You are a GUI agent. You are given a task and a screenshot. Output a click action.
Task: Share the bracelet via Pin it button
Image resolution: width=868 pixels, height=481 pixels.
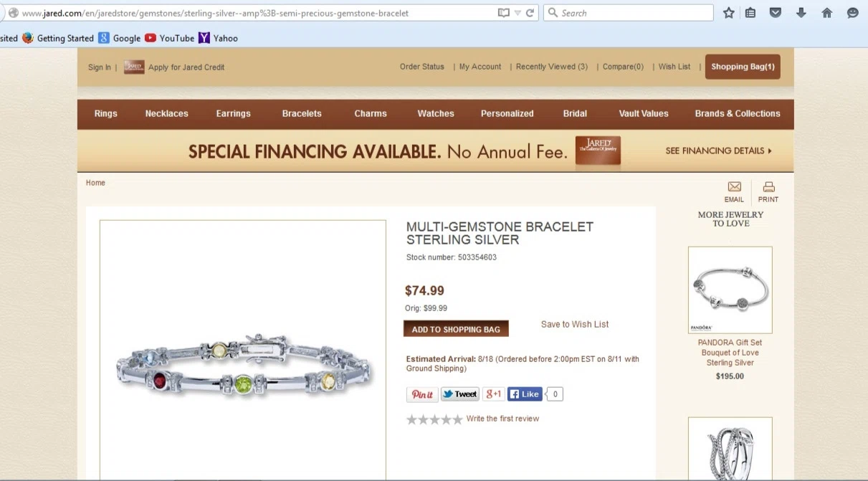[422, 394]
